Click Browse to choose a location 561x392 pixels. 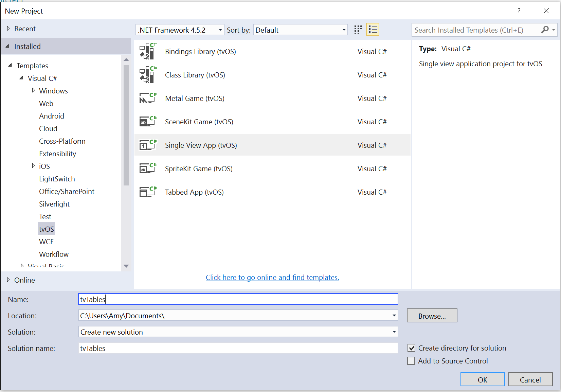tap(432, 316)
